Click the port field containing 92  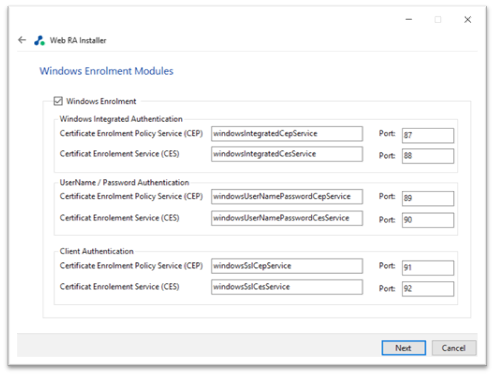428,289
